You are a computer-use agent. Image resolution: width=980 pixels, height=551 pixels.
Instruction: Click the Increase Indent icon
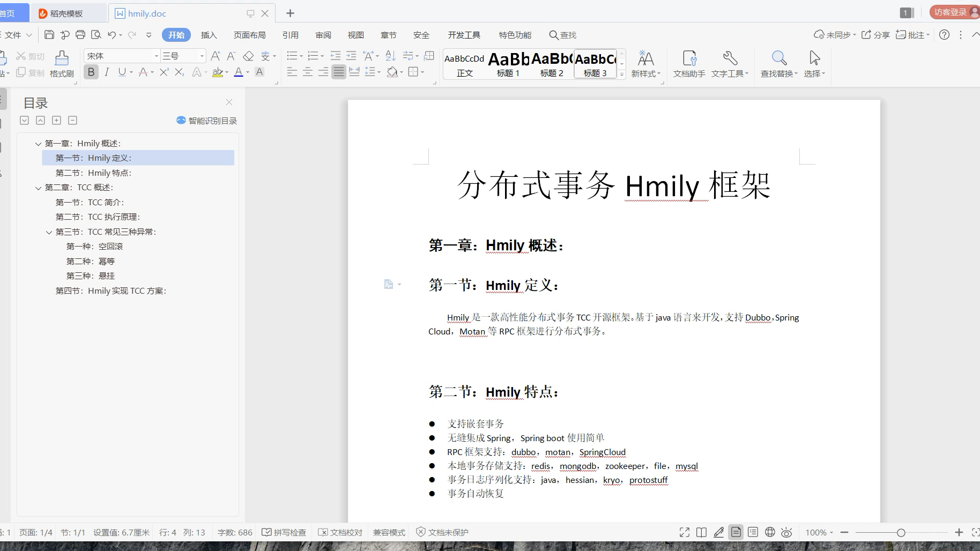tap(351, 56)
